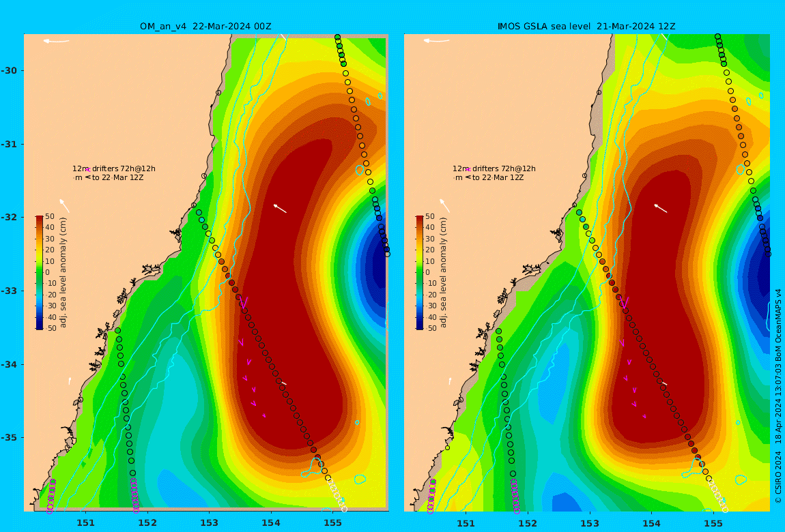Click 'adj. sea level anomaly (cm)' label in IMOS GSLA map
This screenshot has height=532, width=785.
pyautogui.click(x=443, y=273)
